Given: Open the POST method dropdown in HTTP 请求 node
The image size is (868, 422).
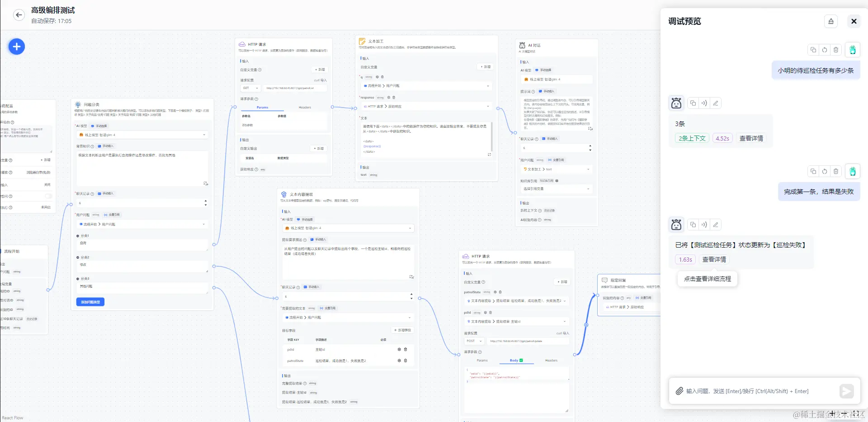Looking at the screenshot, I should pyautogui.click(x=474, y=341).
